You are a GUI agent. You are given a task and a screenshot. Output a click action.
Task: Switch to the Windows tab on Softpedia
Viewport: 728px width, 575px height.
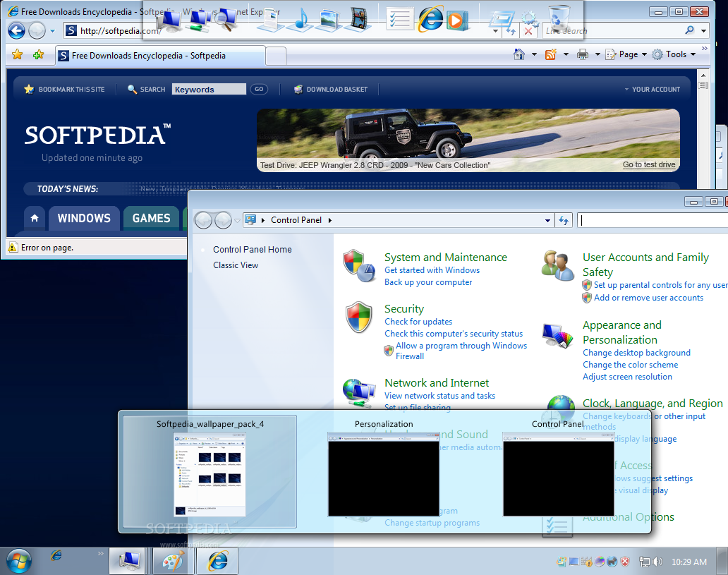84,218
